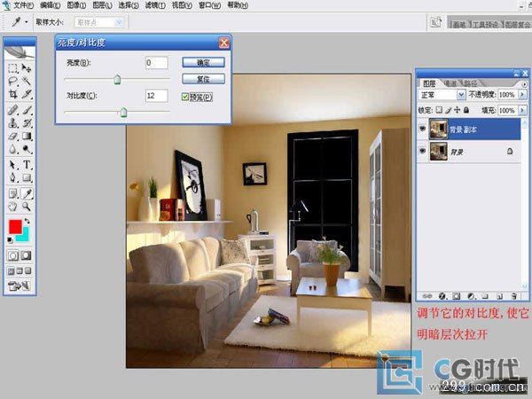This screenshot has width=532, height=399.
Task: Swap foreground and background colors
Action: click(27, 221)
